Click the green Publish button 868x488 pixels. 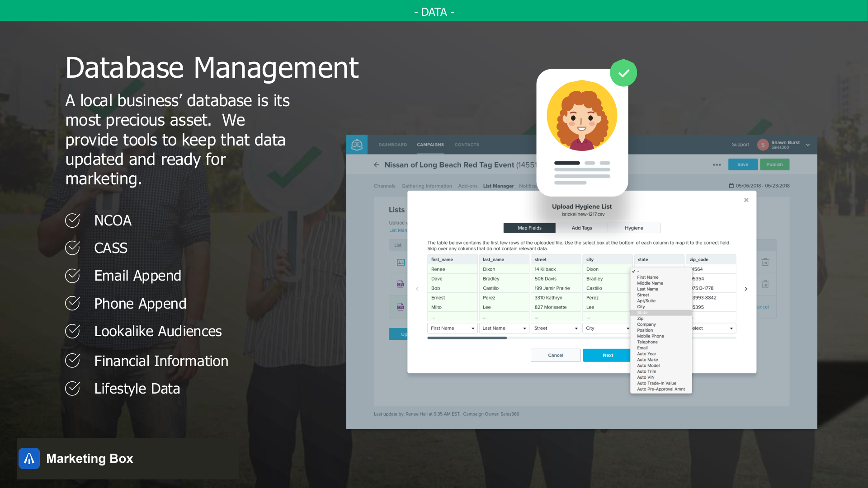click(774, 164)
